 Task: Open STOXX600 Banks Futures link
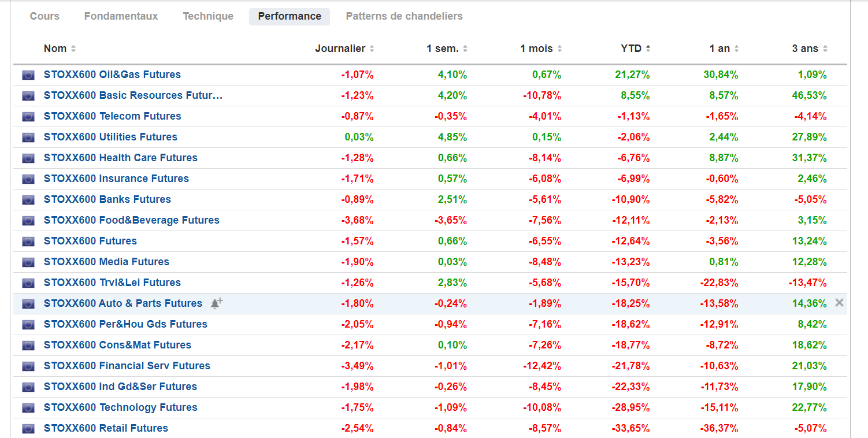107,199
